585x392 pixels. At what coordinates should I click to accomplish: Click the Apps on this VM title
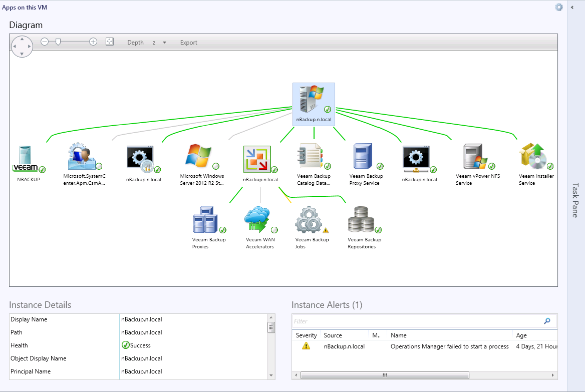(25, 8)
